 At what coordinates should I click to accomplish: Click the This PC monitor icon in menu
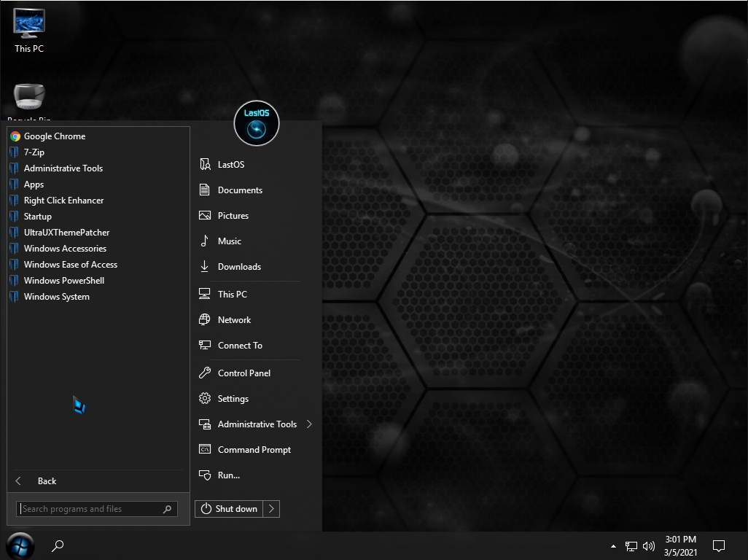205,294
